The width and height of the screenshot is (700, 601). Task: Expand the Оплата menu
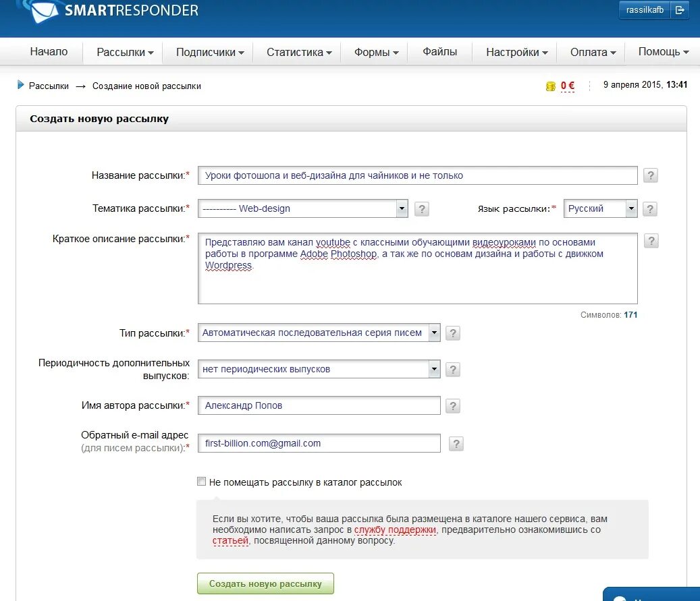tap(593, 52)
